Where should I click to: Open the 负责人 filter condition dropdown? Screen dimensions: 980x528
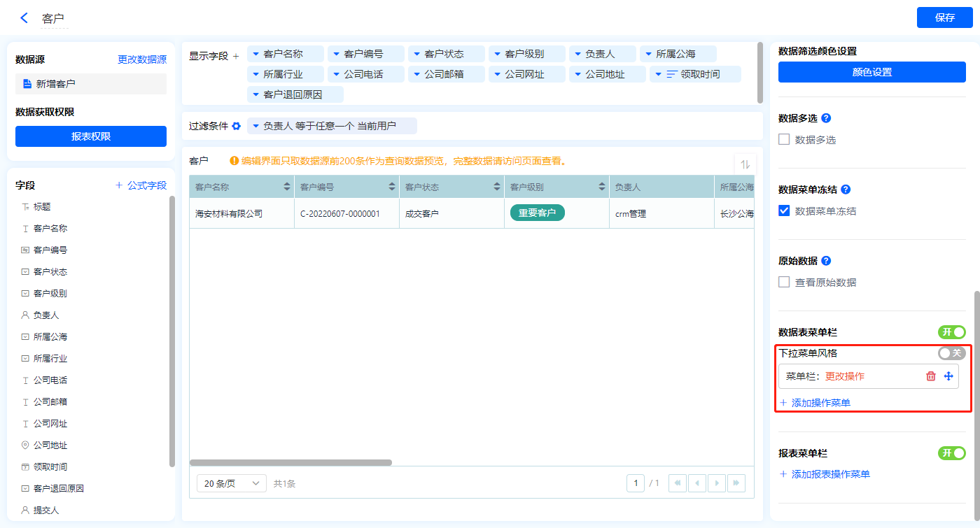256,126
